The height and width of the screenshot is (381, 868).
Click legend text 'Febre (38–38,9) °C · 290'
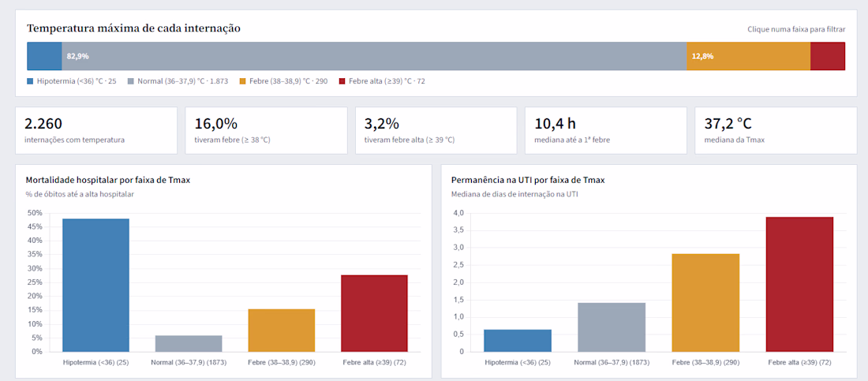(x=288, y=81)
